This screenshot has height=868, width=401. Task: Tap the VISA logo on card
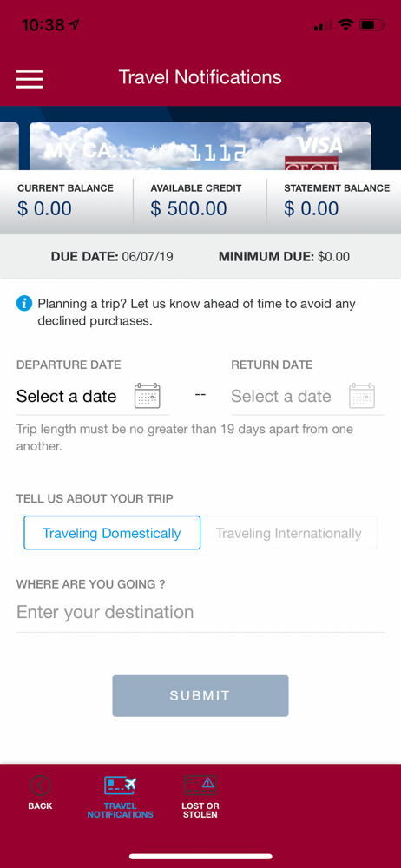(x=320, y=146)
